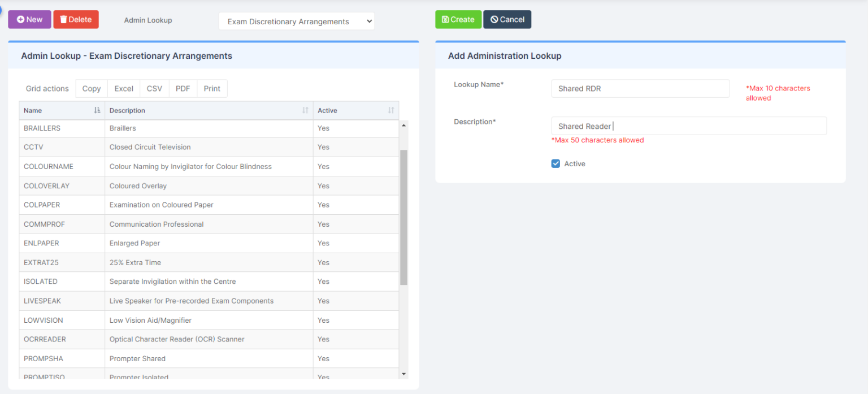868x394 pixels.
Task: Click the trash icon on Delete
Action: point(63,19)
